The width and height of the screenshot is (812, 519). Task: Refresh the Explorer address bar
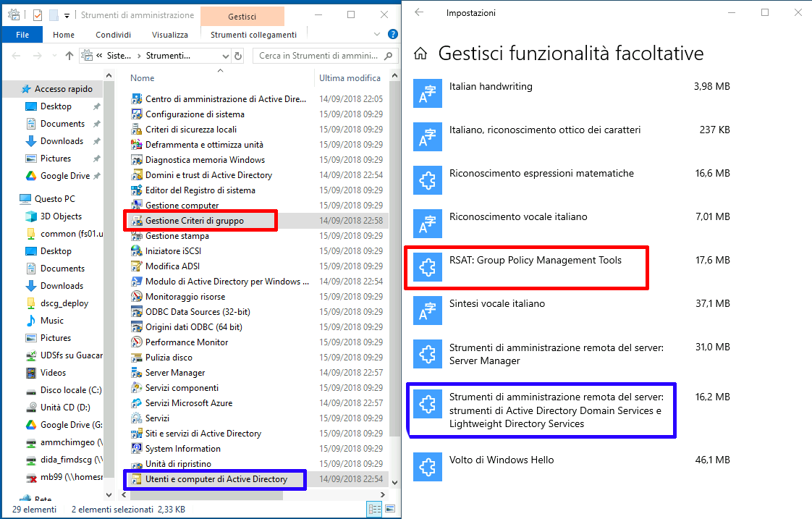(238, 56)
